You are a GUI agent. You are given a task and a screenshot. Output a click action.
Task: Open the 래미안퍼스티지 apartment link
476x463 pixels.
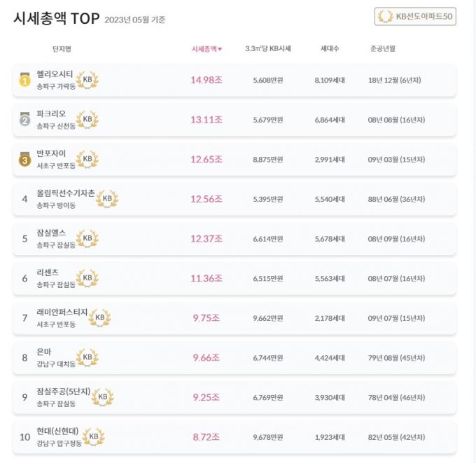pos(62,312)
